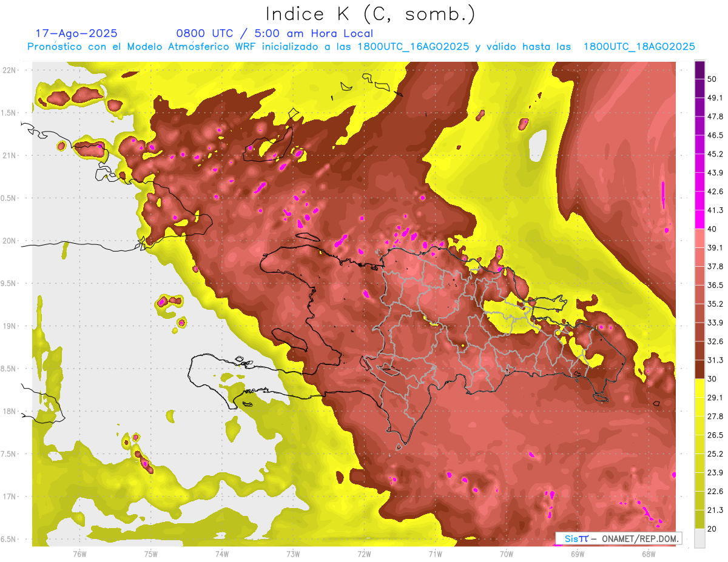Click the 68W longitude label
Viewport: 728px width, 562px height.
(x=649, y=554)
